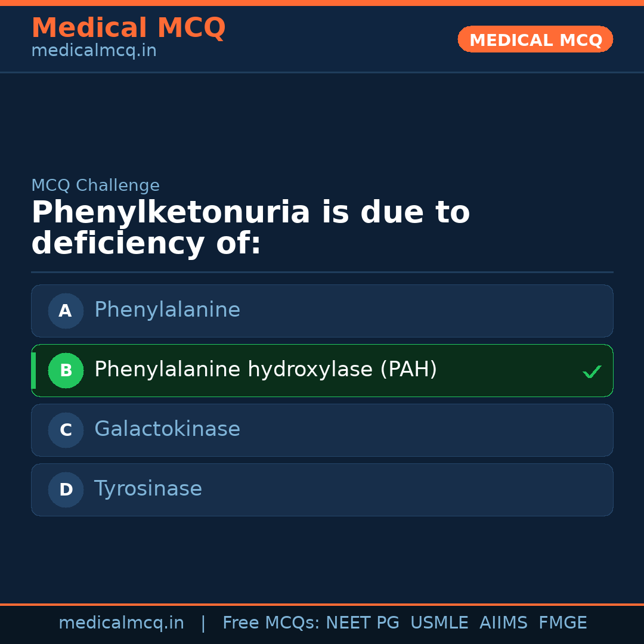Pick the letter D circle badge

tap(66, 490)
